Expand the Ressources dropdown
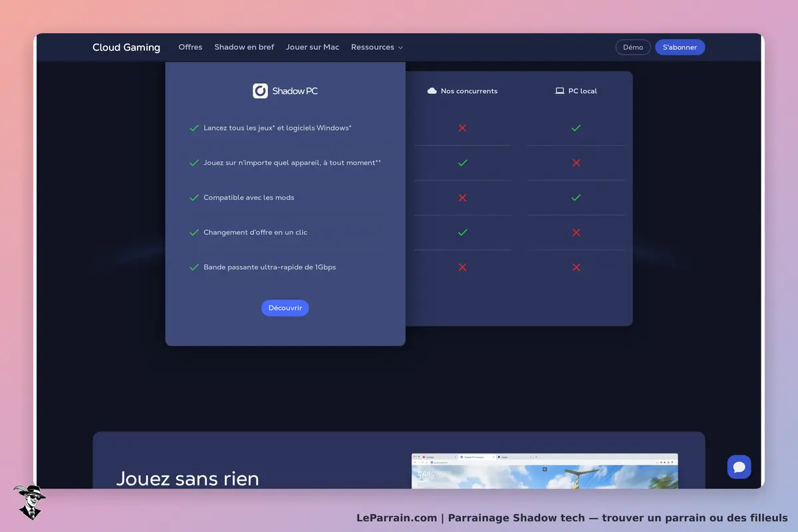Image resolution: width=798 pixels, height=532 pixels. tap(377, 47)
